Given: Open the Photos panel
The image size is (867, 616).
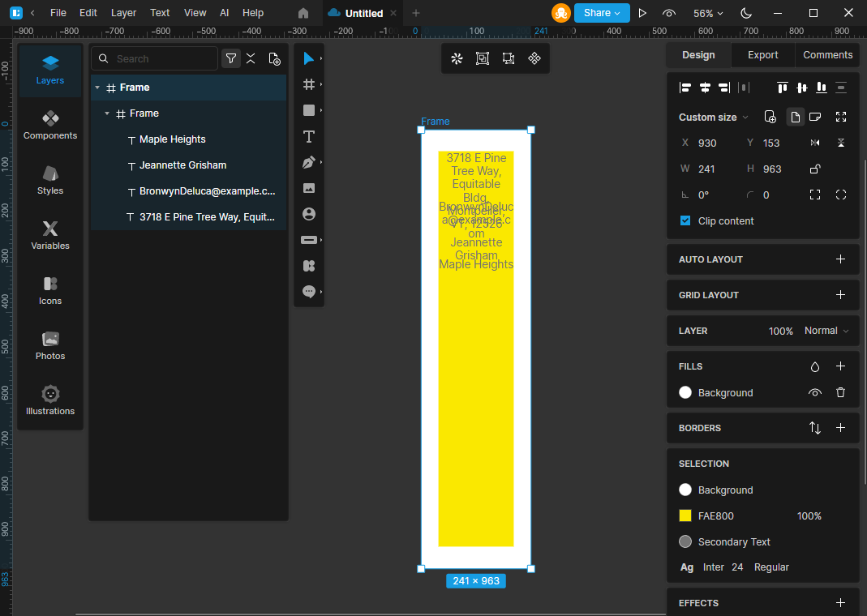Looking at the screenshot, I should (x=50, y=346).
